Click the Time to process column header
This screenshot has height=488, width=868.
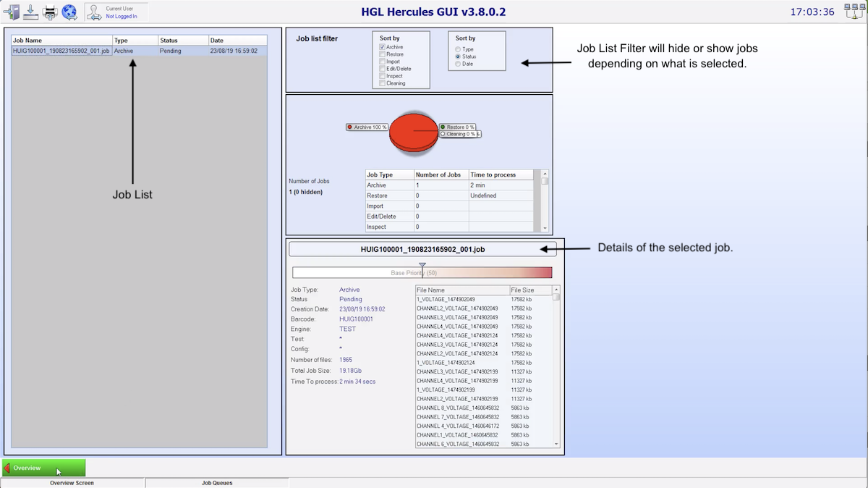click(501, 174)
